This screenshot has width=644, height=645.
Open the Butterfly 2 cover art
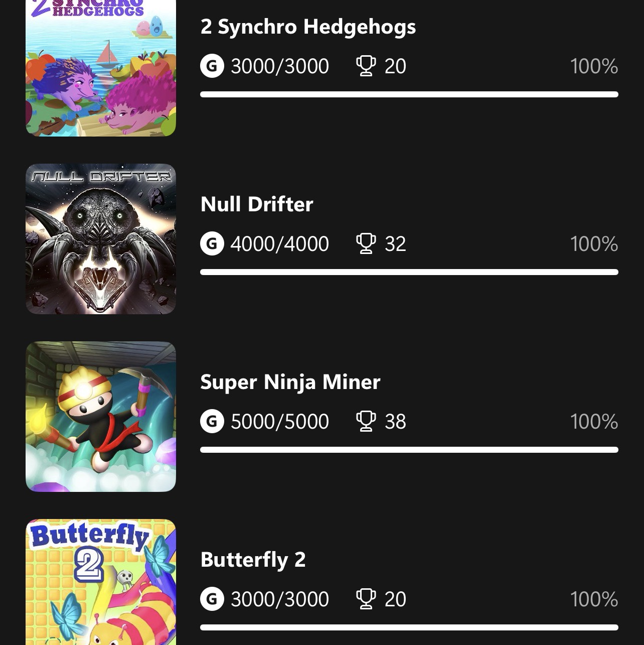(x=101, y=582)
